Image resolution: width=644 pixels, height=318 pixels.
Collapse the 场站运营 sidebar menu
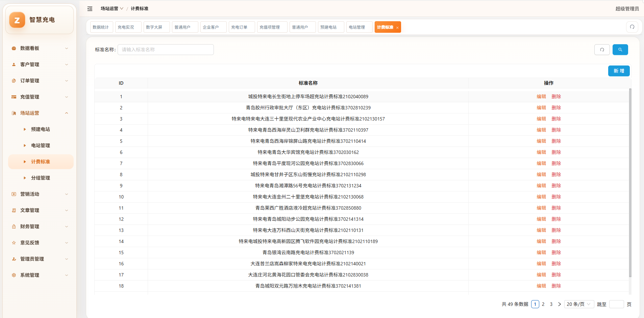(40, 113)
